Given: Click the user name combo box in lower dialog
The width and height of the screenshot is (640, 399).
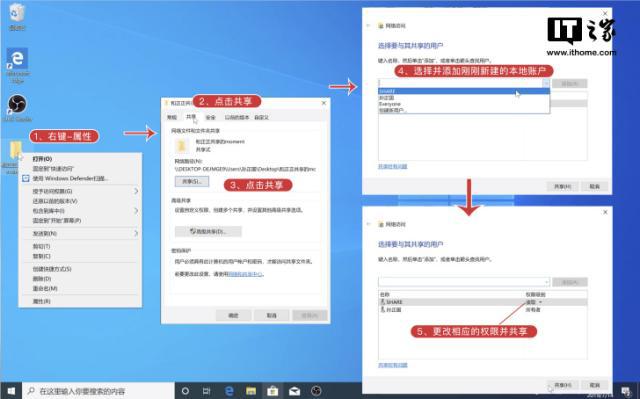Looking at the screenshot, I should coord(464,282).
